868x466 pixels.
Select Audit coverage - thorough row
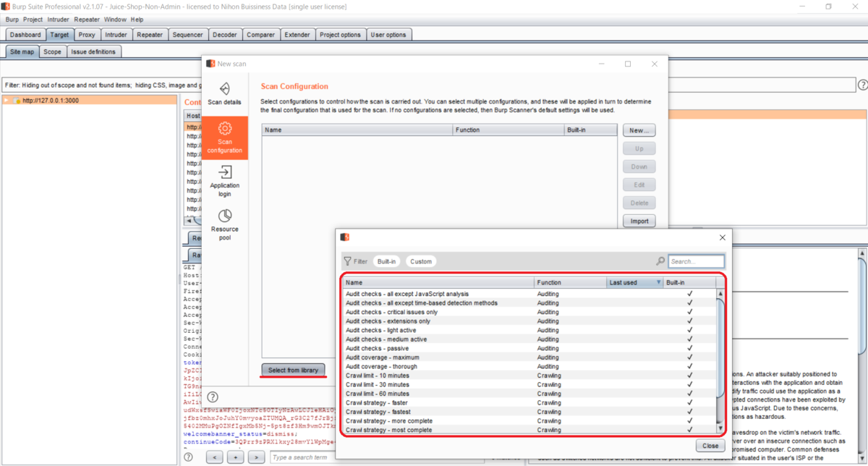click(529, 366)
